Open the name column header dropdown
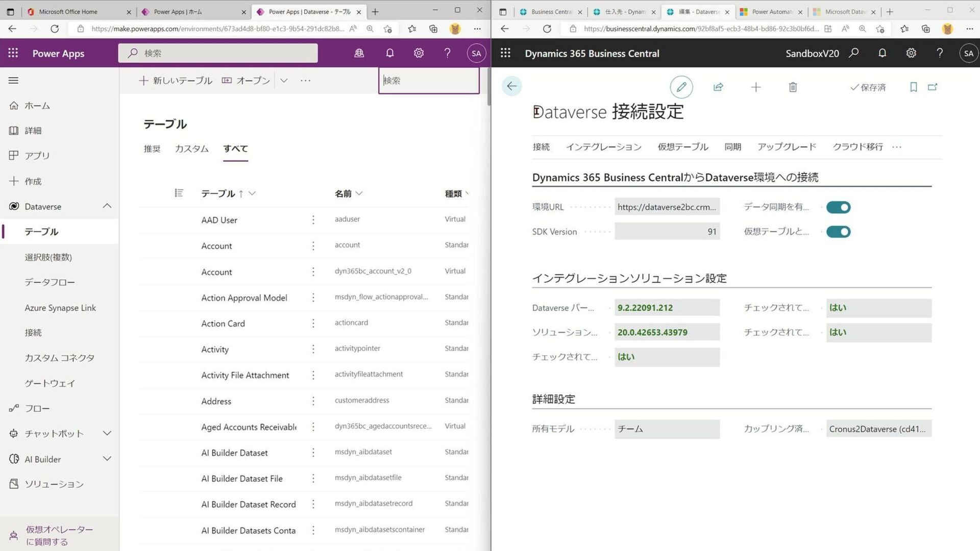Screen dimensions: 980x551 pyautogui.click(x=359, y=193)
